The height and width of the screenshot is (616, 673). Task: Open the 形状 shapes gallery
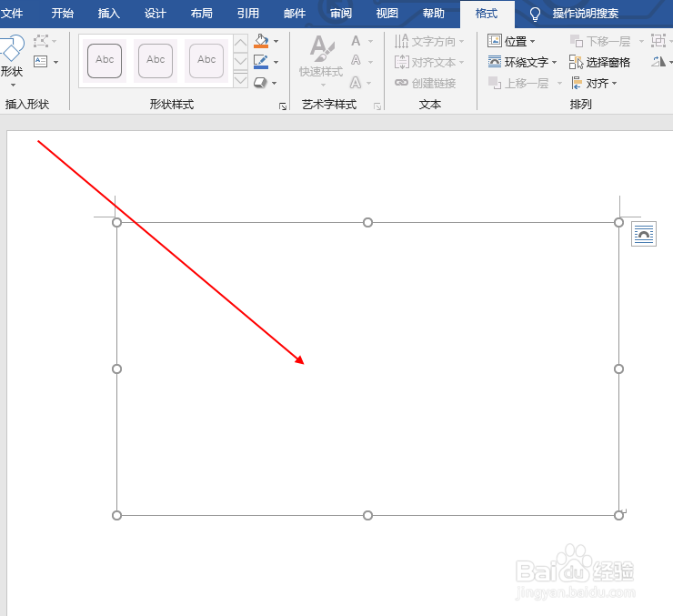point(11,61)
